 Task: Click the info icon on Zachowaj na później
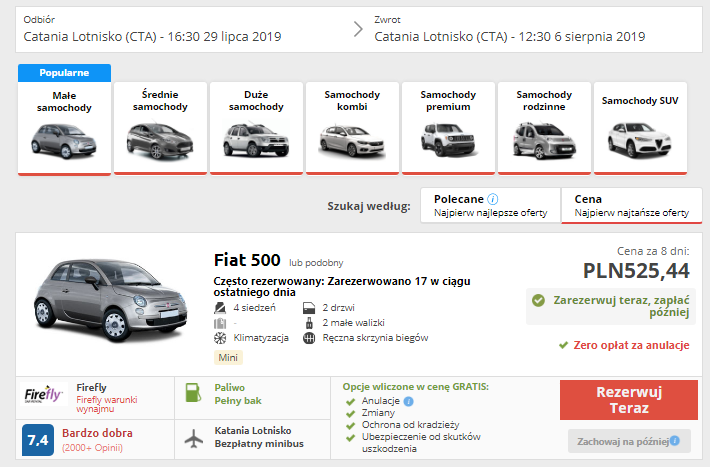(675, 440)
